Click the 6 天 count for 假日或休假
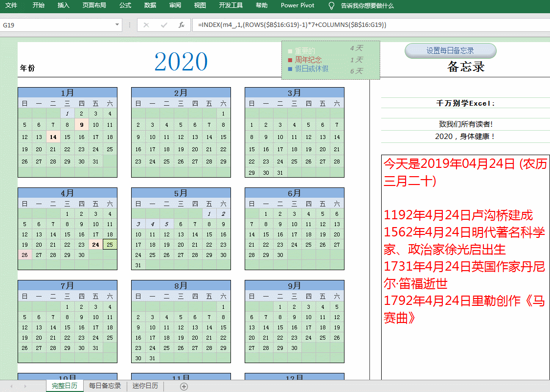550x392 pixels. tap(356, 71)
